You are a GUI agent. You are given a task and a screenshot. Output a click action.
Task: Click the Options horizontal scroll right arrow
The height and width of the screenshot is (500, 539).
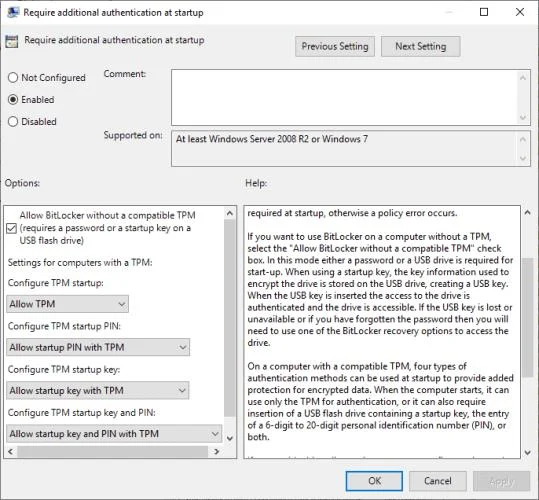[x=217, y=451]
